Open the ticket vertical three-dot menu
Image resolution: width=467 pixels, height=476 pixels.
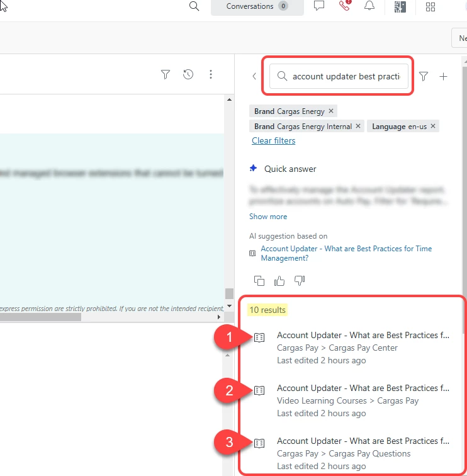(211, 74)
